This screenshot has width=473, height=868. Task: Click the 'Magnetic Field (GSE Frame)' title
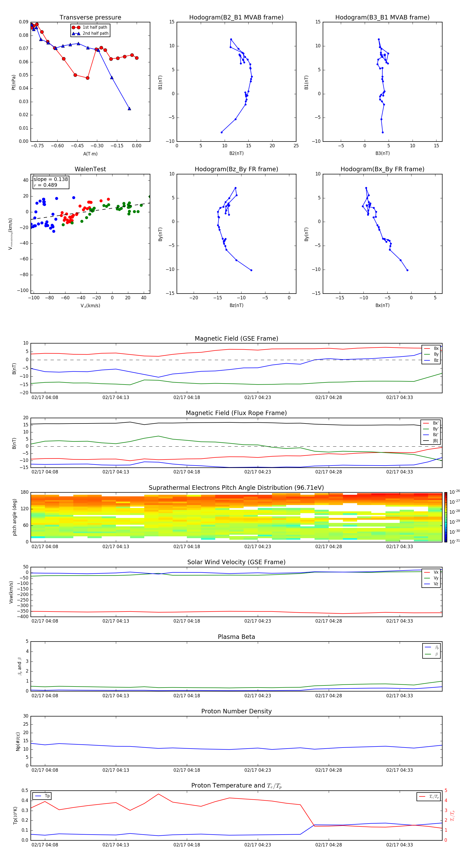236,339
